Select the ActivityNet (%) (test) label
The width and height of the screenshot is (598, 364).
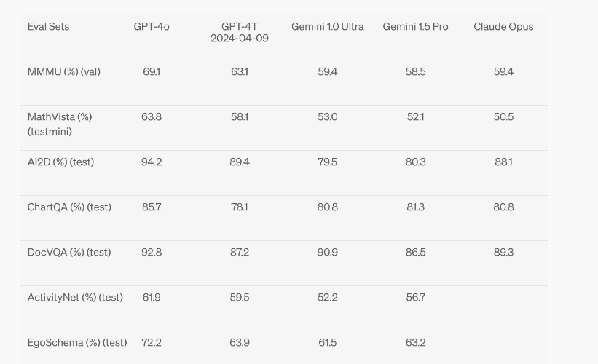pos(75,297)
